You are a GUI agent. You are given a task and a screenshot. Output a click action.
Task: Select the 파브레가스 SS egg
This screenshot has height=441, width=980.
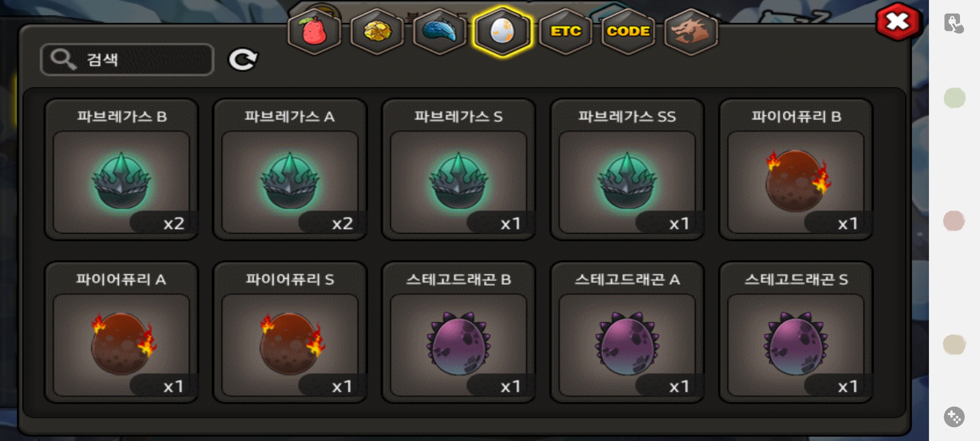tap(627, 169)
